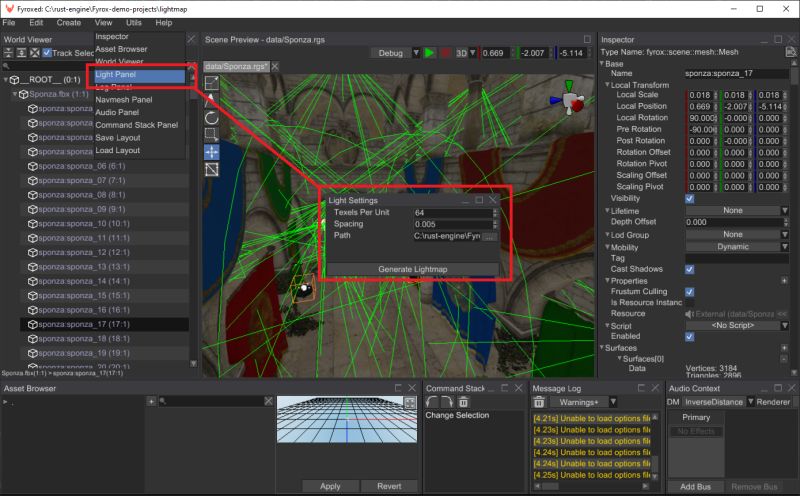
Task: Select the rotate interaction mode tool
Action: (x=212, y=118)
